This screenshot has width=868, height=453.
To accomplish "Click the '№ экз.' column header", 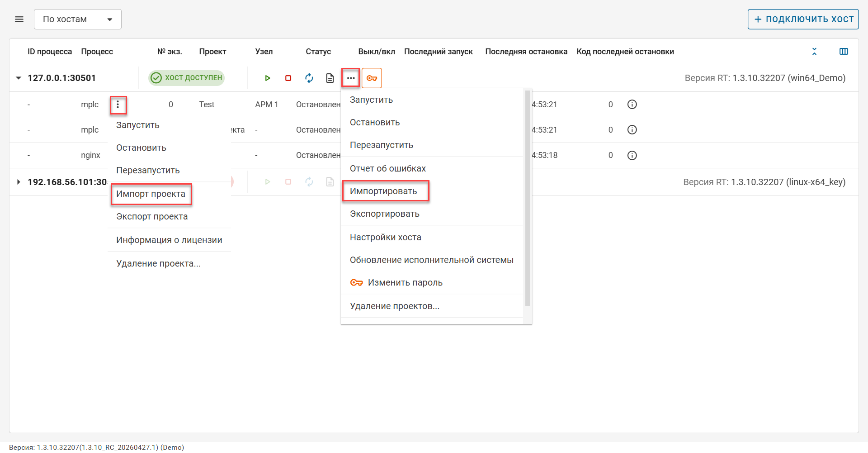I will [170, 52].
